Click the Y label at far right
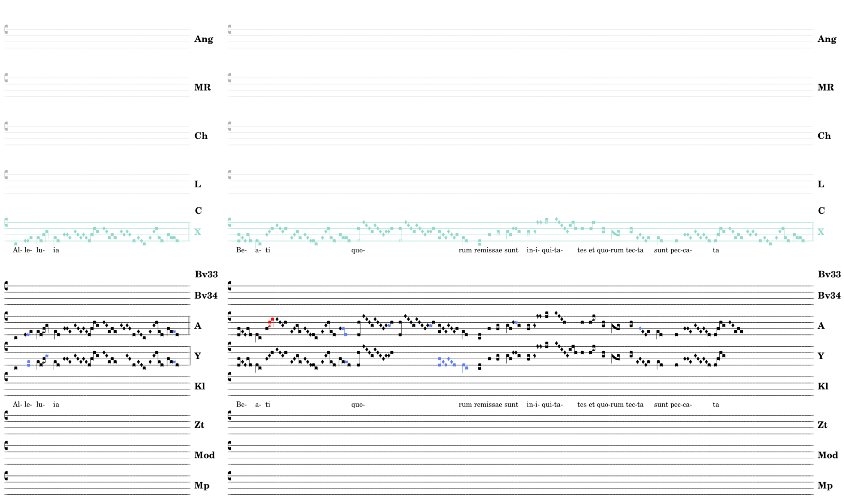844x504 pixels. (821, 356)
